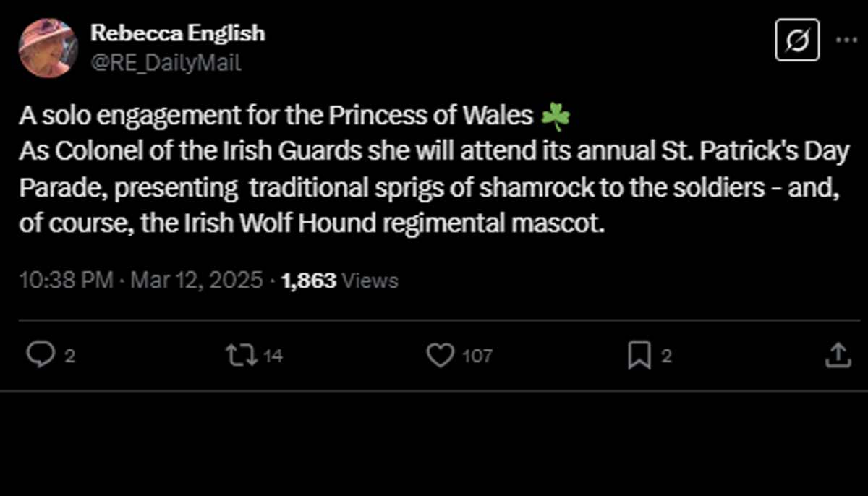Image resolution: width=868 pixels, height=496 pixels.
Task: Open Rebecca English's profile picture
Action: 48,48
